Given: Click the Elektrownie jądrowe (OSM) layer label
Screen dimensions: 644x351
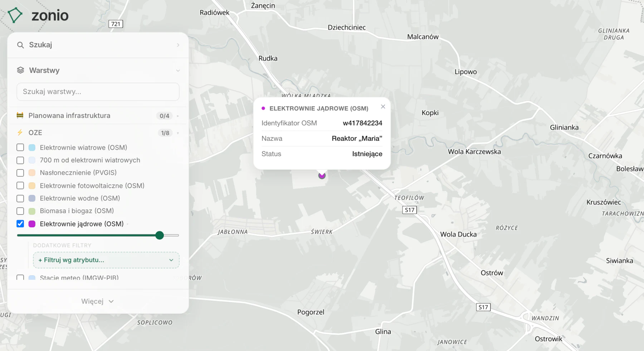Looking at the screenshot, I should tap(82, 224).
